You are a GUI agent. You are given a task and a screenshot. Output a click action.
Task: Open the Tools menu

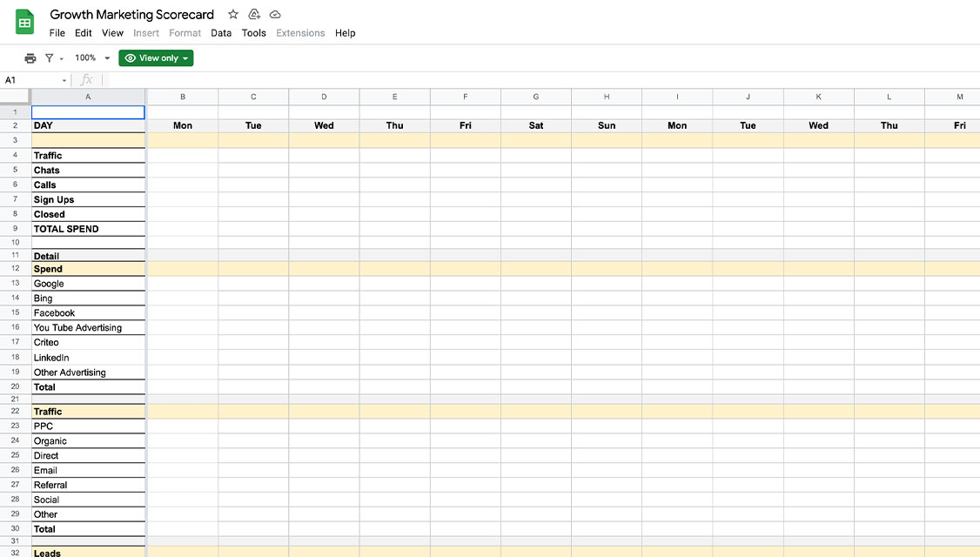[254, 33]
